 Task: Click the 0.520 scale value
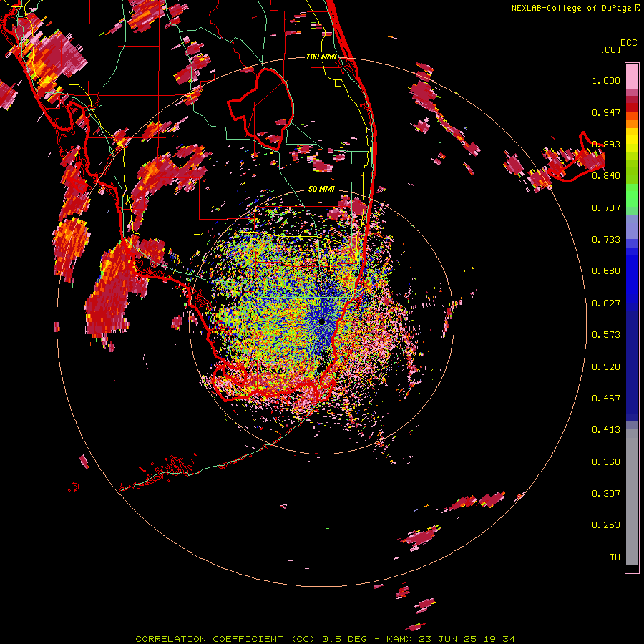[606, 367]
